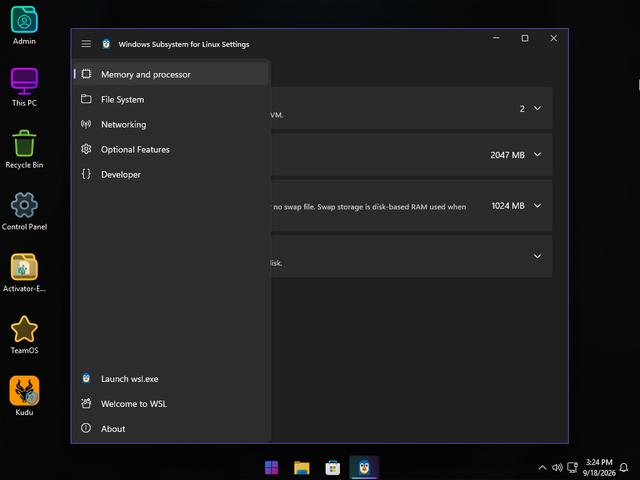Launch wsl.exe from sidebar
Image resolution: width=640 pixels, height=480 pixels.
click(171, 379)
